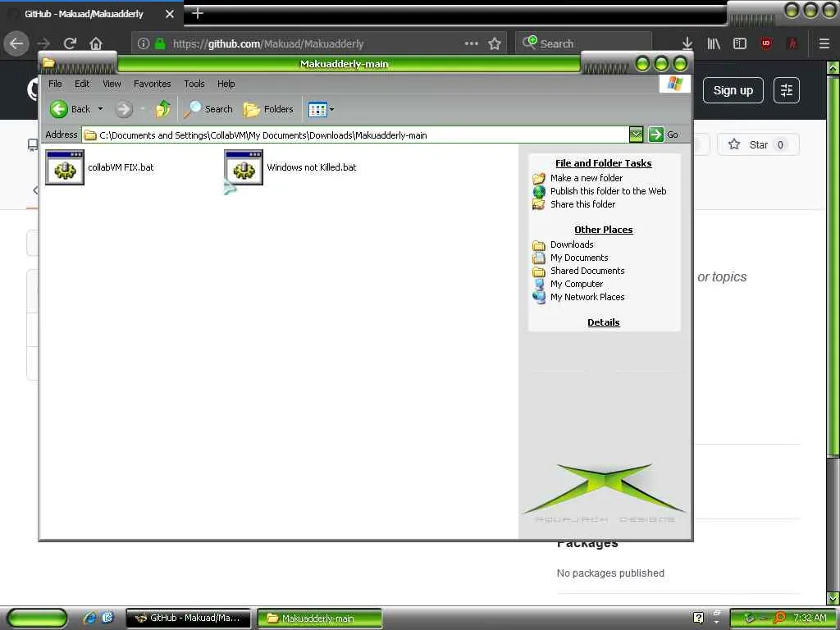Click Firefox page scrollbar up arrow
This screenshot has height=630, width=840.
coord(833,68)
